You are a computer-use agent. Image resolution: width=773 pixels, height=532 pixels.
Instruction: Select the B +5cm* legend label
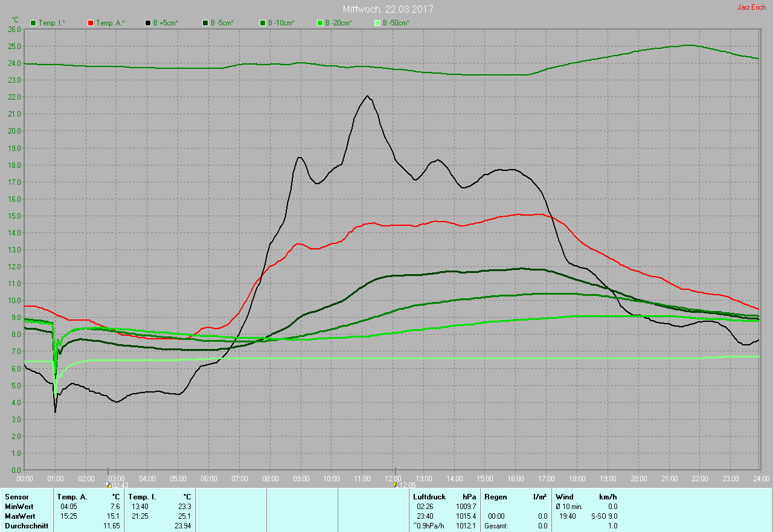165,23
